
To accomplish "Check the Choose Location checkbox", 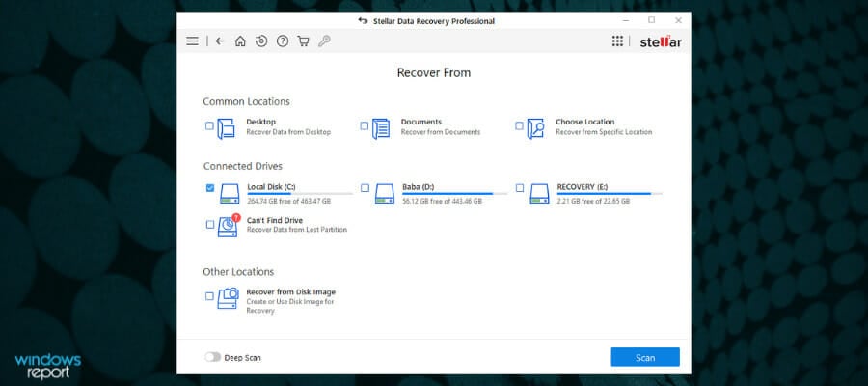I will (x=519, y=125).
